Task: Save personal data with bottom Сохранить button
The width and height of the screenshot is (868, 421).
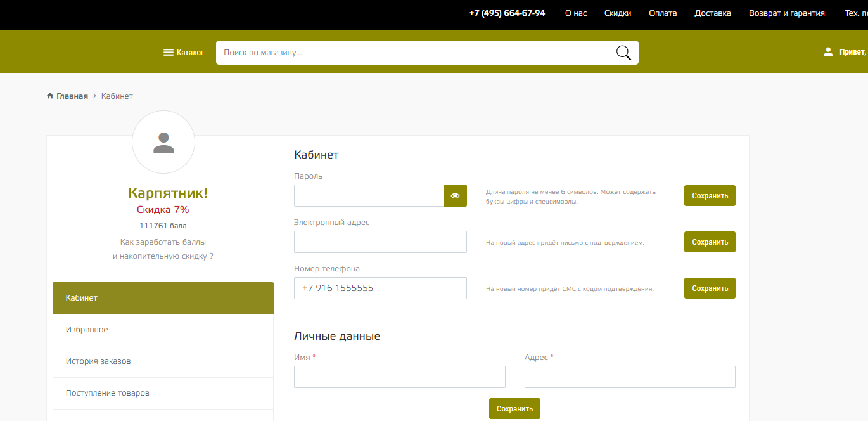Action: 514,409
